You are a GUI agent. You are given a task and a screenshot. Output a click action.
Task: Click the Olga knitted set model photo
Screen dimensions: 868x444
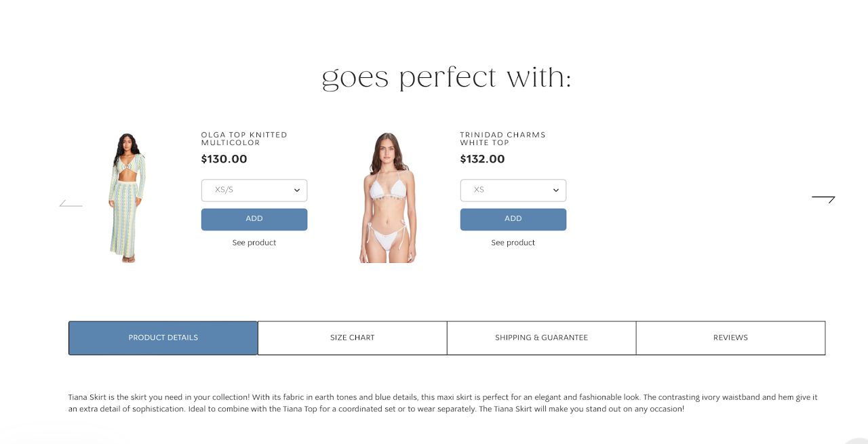coord(127,197)
